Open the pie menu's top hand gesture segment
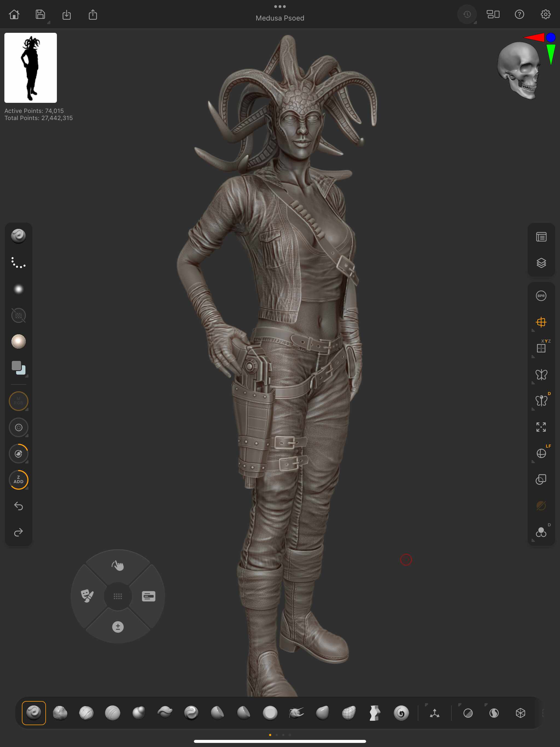 [x=118, y=565]
